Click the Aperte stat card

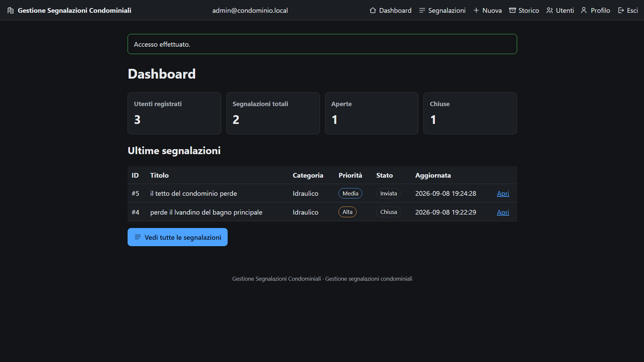click(372, 113)
